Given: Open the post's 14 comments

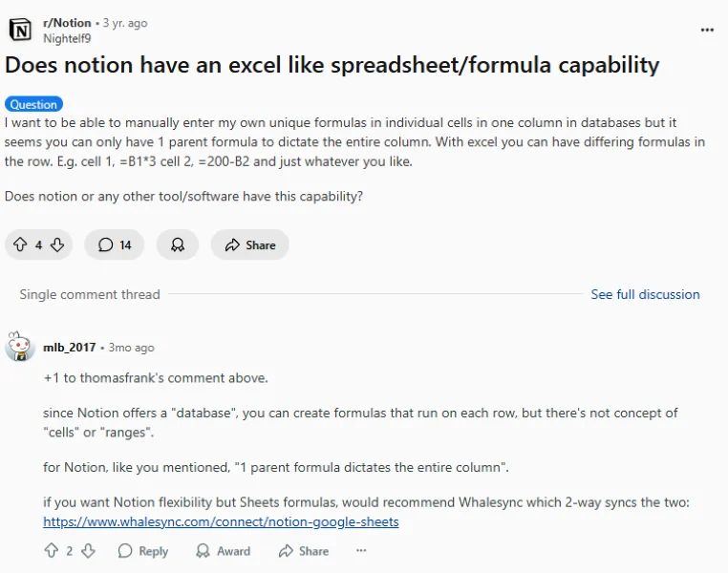Looking at the screenshot, I should point(115,244).
